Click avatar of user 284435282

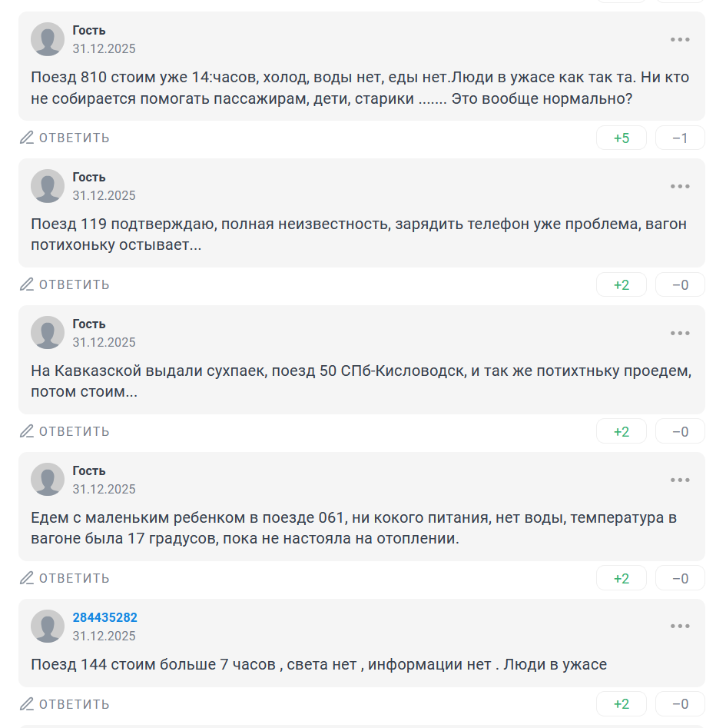tap(48, 627)
